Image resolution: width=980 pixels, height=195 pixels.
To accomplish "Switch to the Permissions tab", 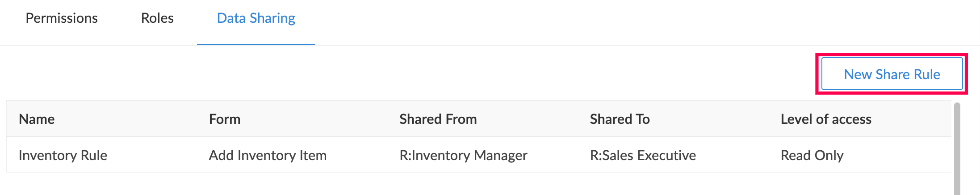I will [x=62, y=18].
